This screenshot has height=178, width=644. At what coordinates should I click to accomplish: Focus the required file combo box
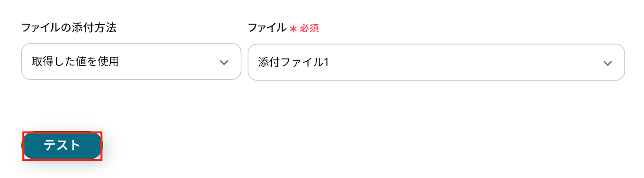[436, 62]
